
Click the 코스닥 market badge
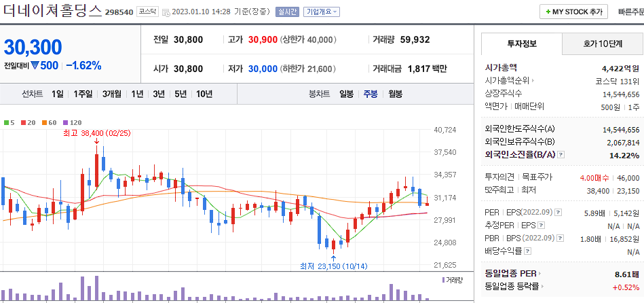pyautogui.click(x=147, y=12)
